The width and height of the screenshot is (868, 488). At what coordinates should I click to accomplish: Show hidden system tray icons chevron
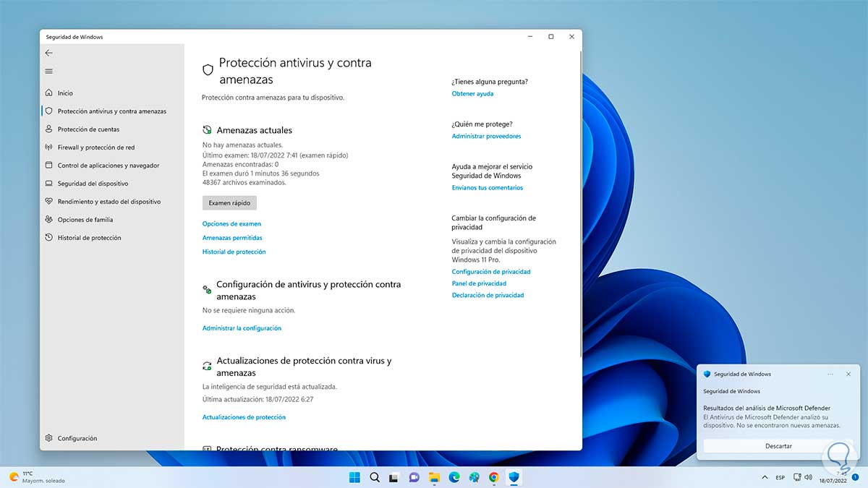click(765, 477)
